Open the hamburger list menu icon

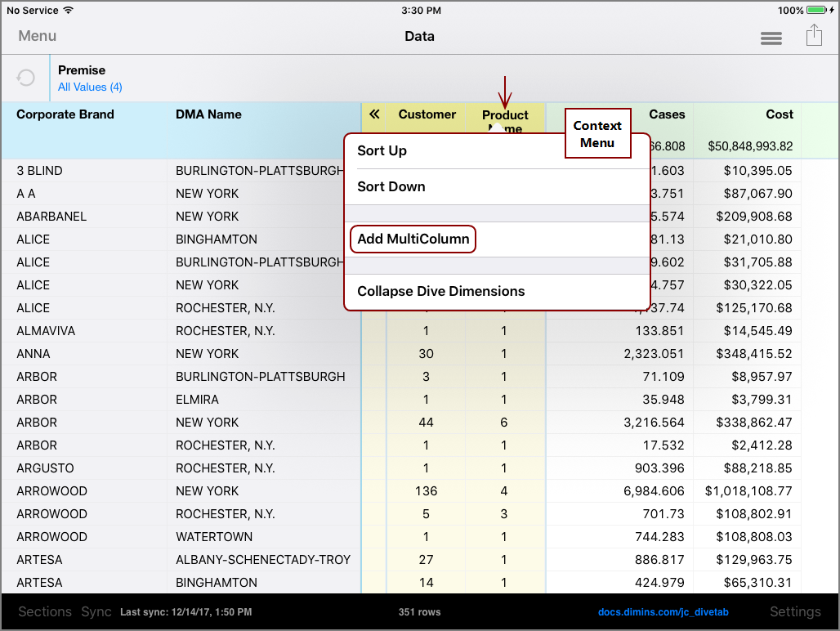pyautogui.click(x=771, y=38)
